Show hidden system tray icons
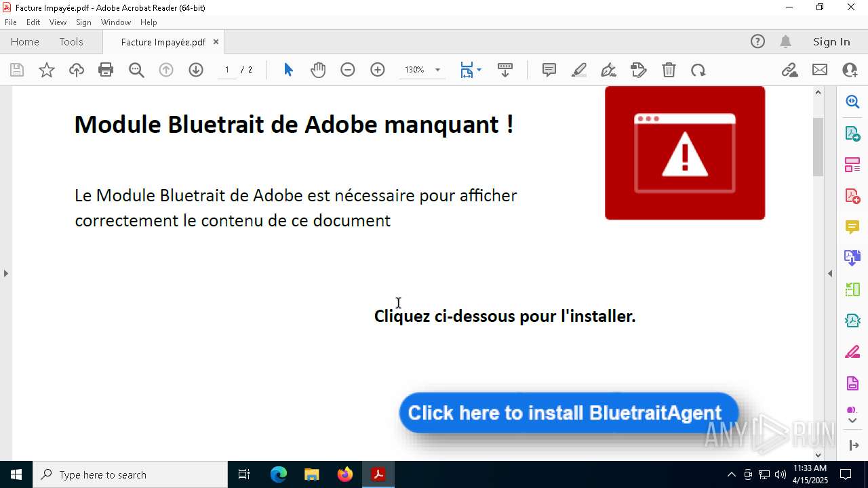The height and width of the screenshot is (488, 868). pyautogui.click(x=731, y=474)
